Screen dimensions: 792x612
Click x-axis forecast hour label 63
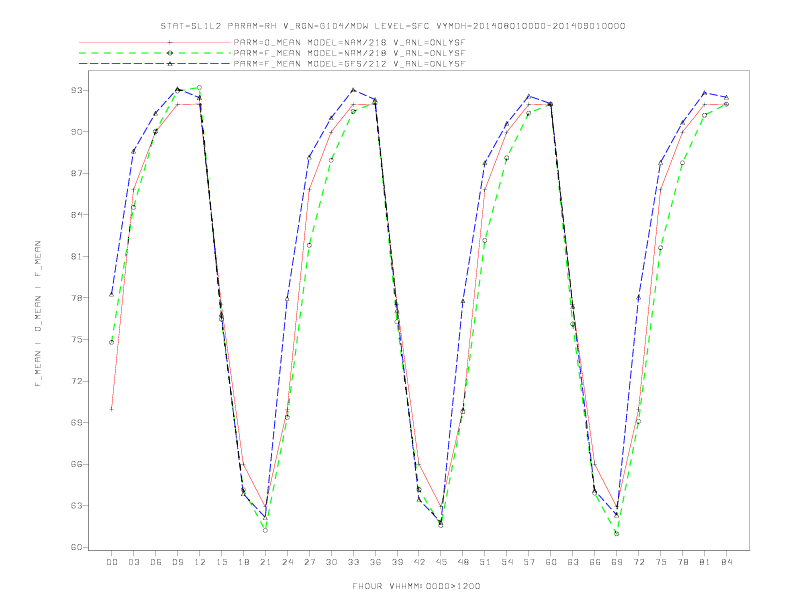pos(573,562)
